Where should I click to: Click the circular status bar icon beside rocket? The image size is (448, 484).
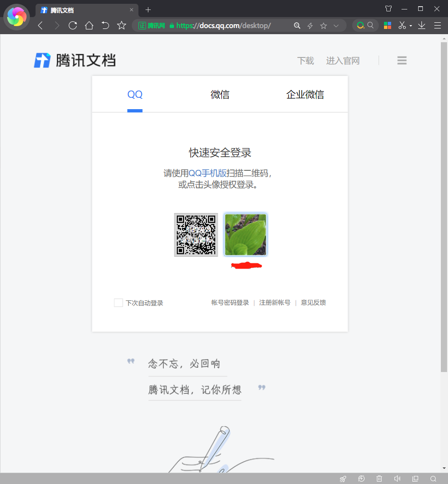361,479
